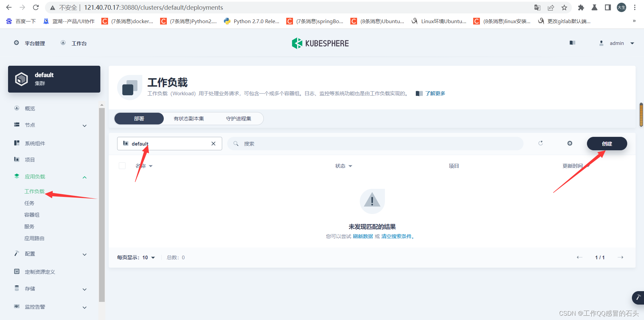Open the default cluster panel
Screen dimensions: 644x320
[x=54, y=79]
